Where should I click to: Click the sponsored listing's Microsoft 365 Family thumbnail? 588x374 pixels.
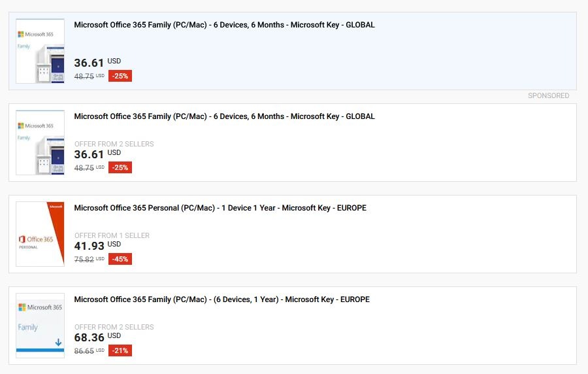pyautogui.click(x=40, y=51)
